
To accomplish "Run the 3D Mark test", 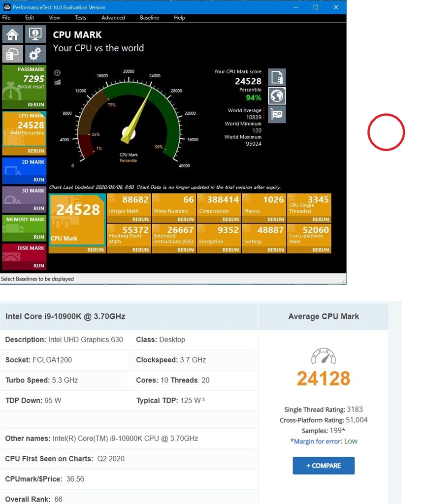I will coord(39,208).
